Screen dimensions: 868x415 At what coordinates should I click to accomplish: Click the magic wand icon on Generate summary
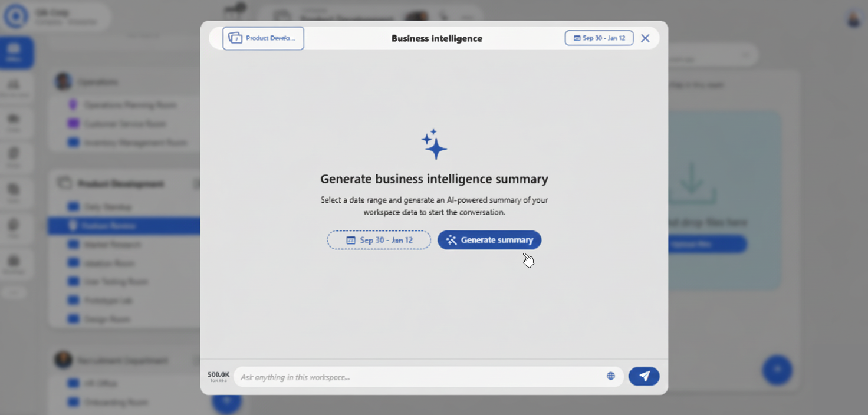pyautogui.click(x=452, y=240)
